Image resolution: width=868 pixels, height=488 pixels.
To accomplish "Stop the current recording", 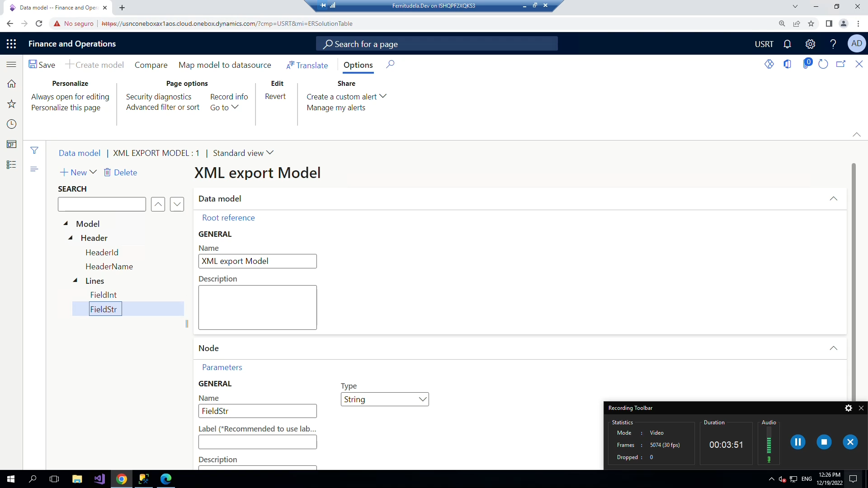I will [x=824, y=442].
